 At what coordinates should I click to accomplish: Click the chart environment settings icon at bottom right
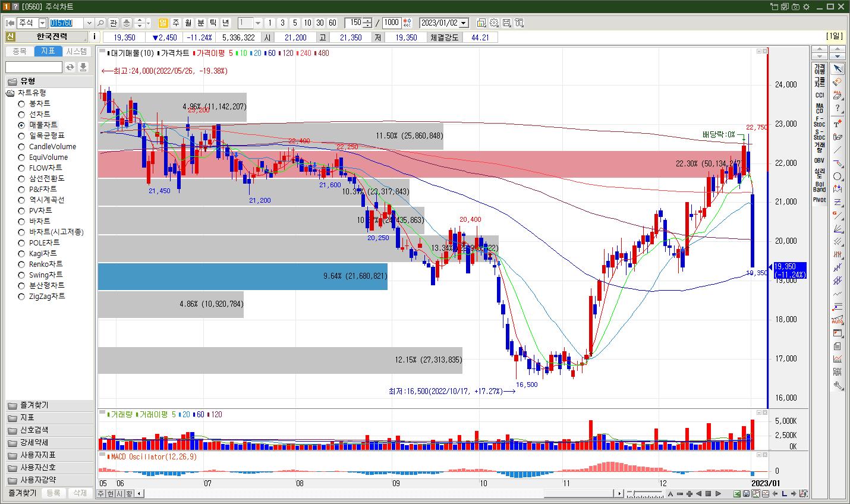[804, 494]
